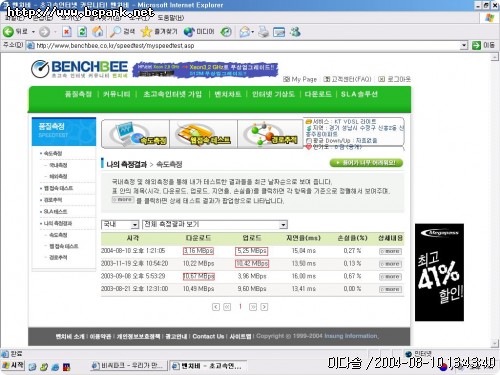The width and height of the screenshot is (500, 375).
Task: Sort table by 시각 column header
Action: tap(133, 238)
